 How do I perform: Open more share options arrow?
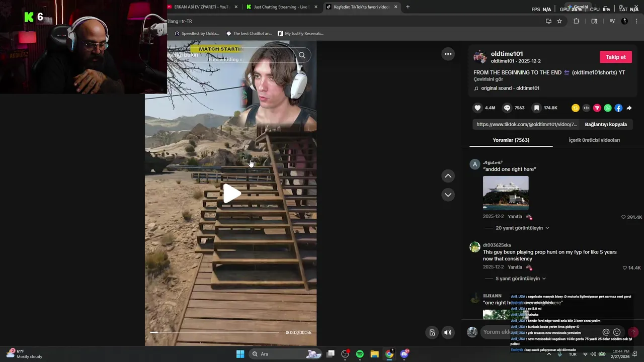pos(629,108)
